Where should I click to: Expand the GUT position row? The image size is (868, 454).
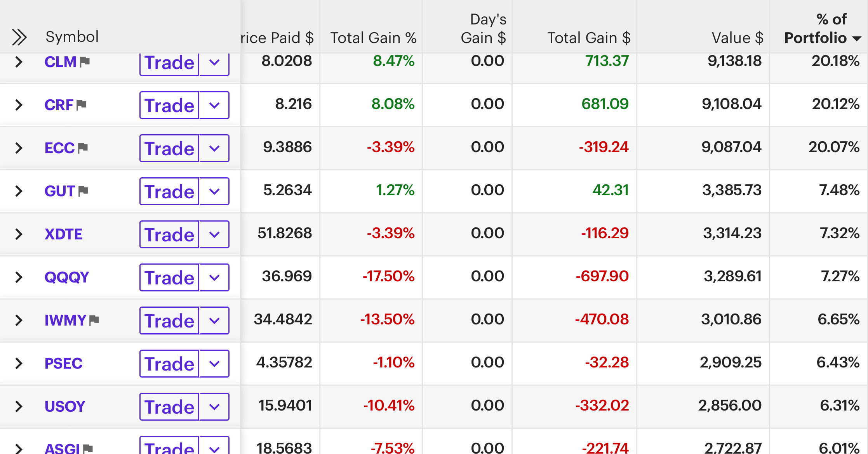click(x=18, y=191)
